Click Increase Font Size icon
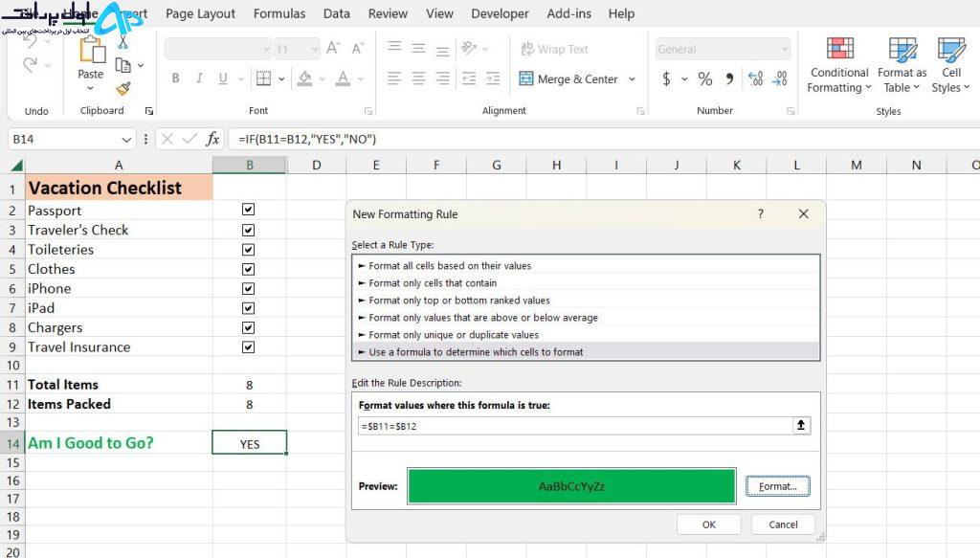980x558 pixels. [x=333, y=48]
